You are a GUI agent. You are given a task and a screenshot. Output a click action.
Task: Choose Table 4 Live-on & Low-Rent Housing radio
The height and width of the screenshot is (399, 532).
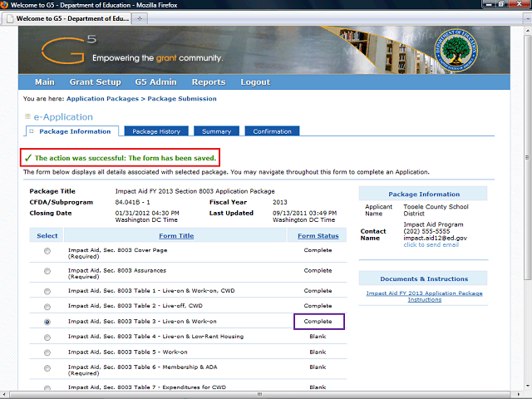(x=47, y=338)
